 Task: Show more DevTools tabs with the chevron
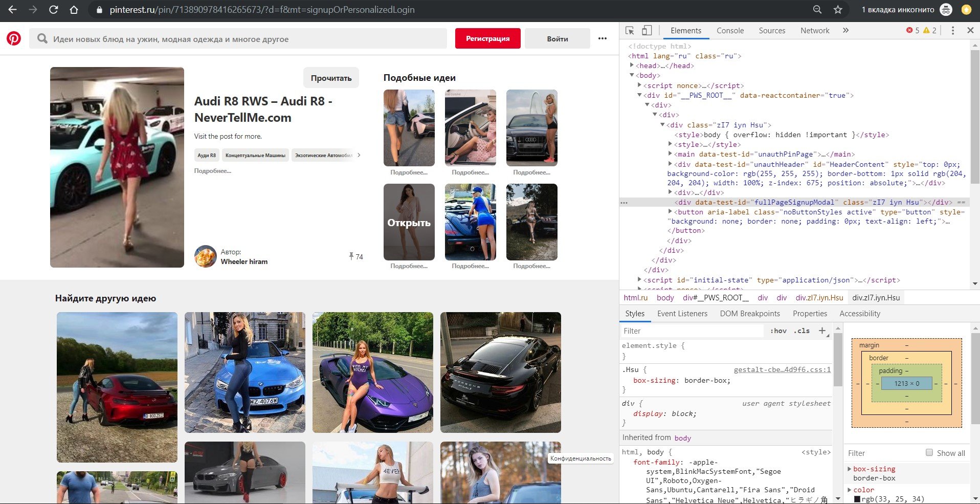(845, 31)
